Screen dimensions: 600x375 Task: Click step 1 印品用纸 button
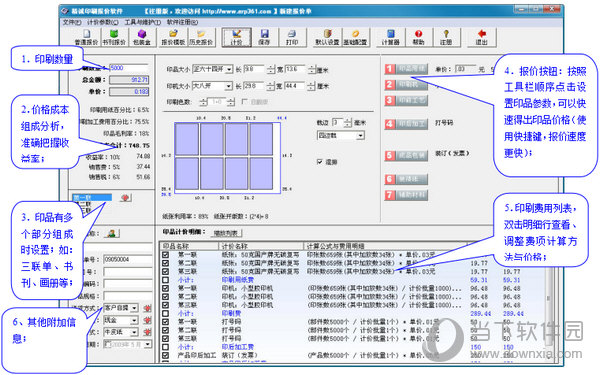tap(406, 69)
